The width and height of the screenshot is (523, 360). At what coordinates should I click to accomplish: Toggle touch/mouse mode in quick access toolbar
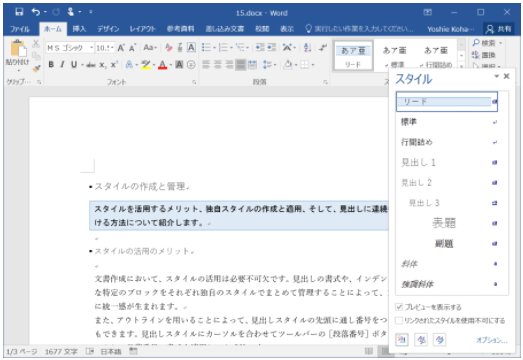[x=71, y=12]
